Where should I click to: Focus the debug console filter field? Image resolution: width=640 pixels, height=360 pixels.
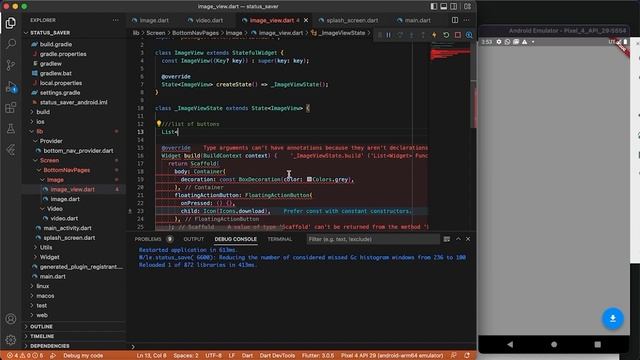[373, 239]
